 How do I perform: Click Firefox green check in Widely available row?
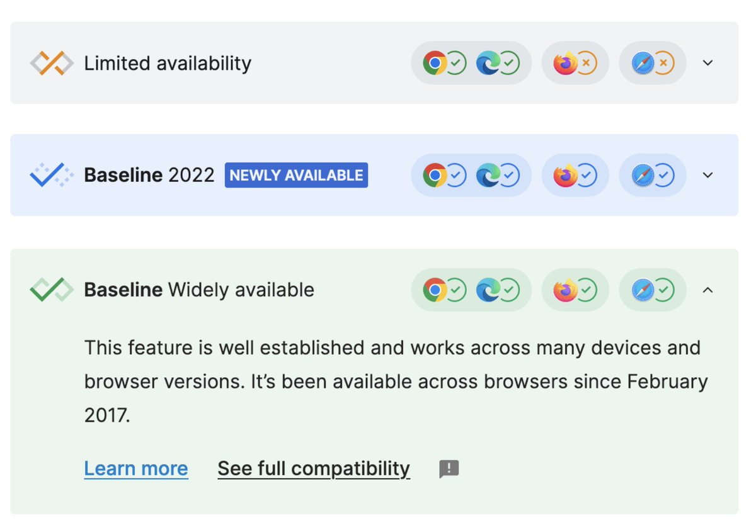586,290
